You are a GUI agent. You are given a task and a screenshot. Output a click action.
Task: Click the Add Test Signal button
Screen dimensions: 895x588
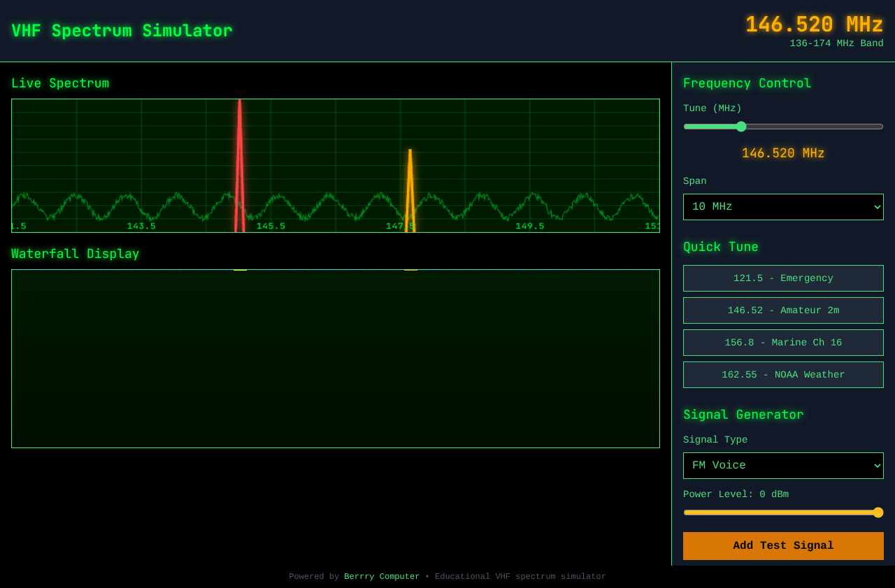coord(783,546)
